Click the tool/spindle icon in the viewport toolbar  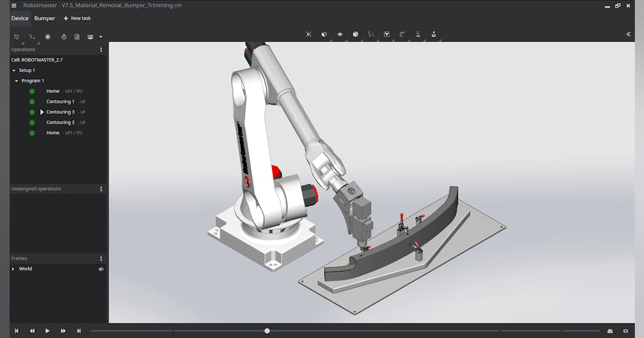(x=402, y=34)
